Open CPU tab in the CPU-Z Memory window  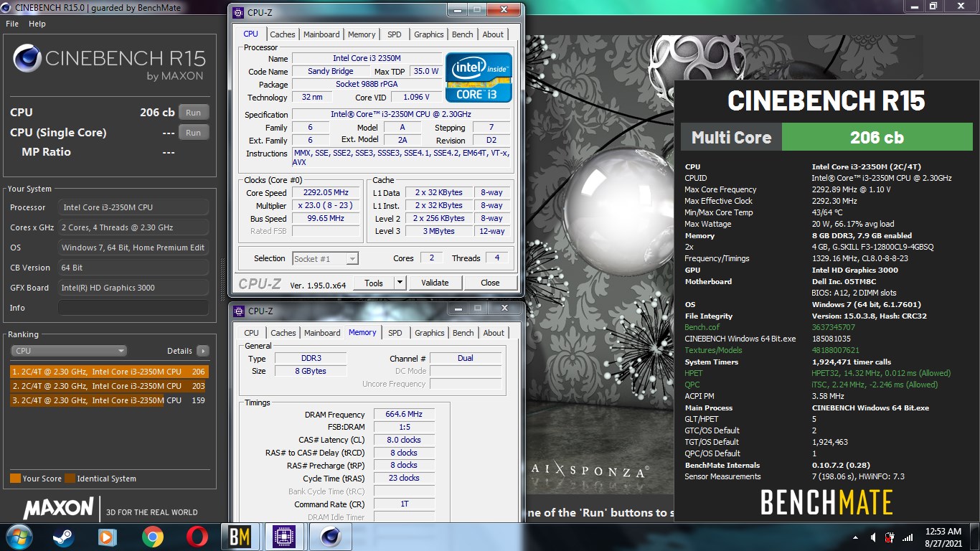pos(251,333)
